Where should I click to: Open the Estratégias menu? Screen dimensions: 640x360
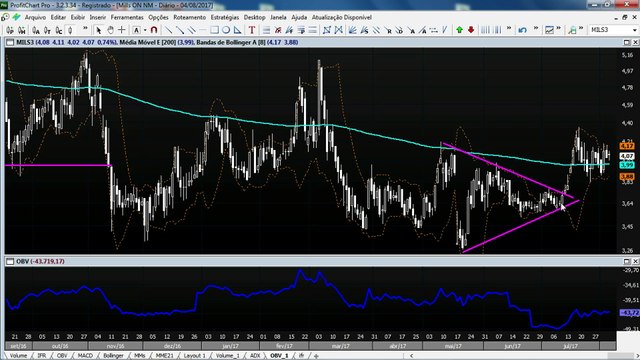(x=225, y=18)
